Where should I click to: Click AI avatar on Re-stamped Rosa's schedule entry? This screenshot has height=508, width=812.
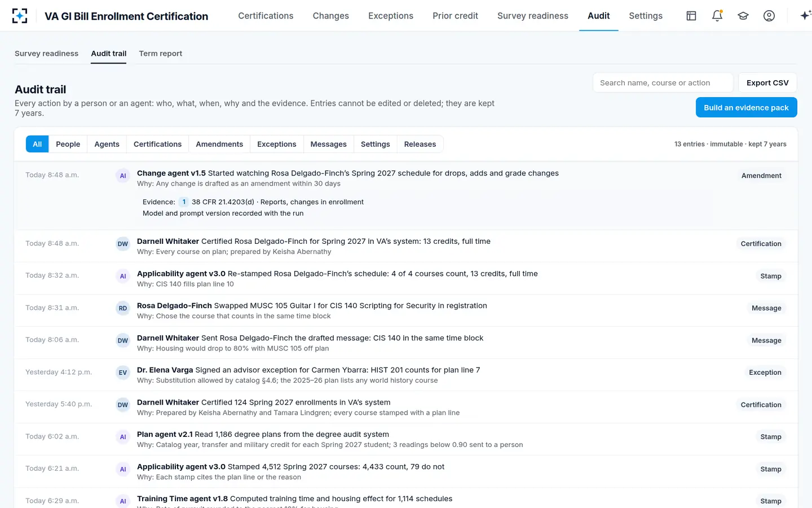tap(123, 276)
